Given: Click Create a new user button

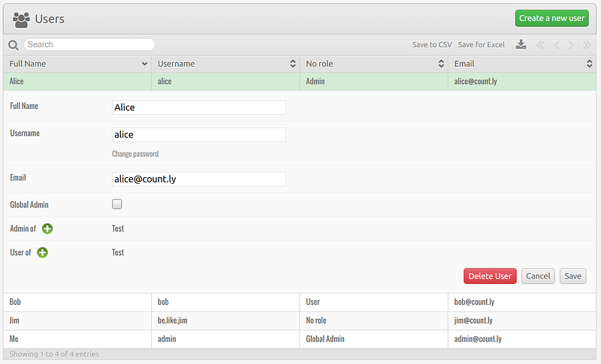Looking at the screenshot, I should (551, 18).
